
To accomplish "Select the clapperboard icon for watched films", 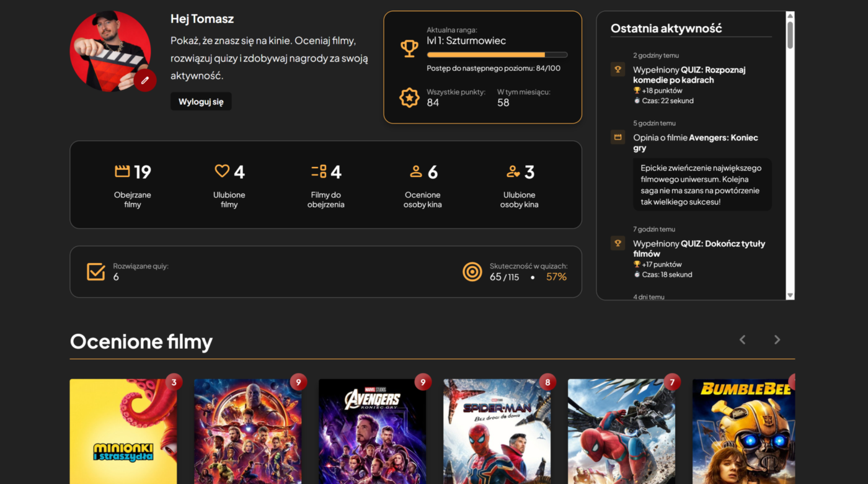I will [x=122, y=171].
